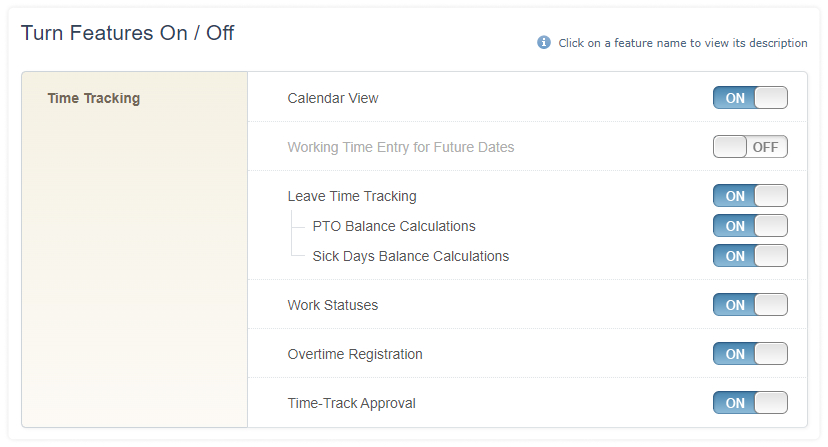Screen dimensions: 828x447
Task: Toggle the Time-Track Approval switch
Action: point(750,403)
